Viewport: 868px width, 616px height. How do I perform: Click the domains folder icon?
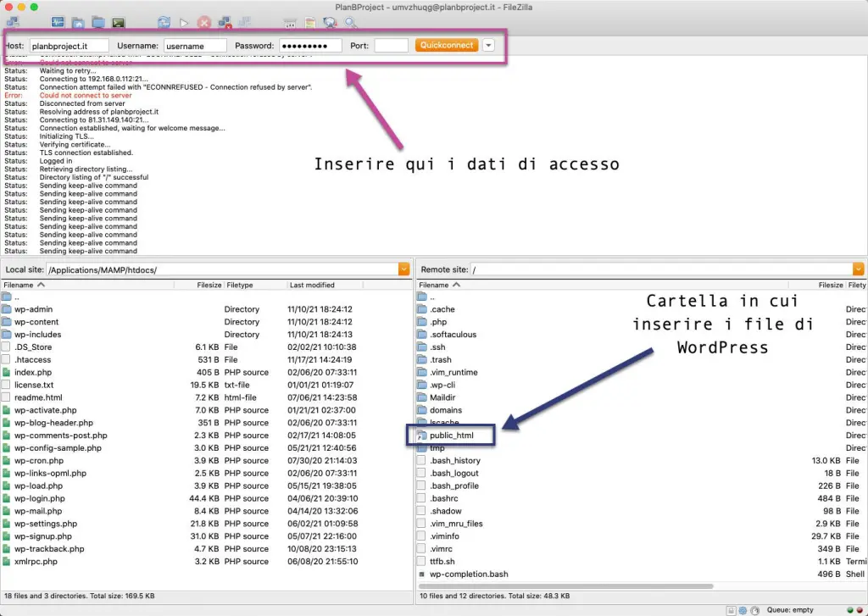tap(422, 410)
